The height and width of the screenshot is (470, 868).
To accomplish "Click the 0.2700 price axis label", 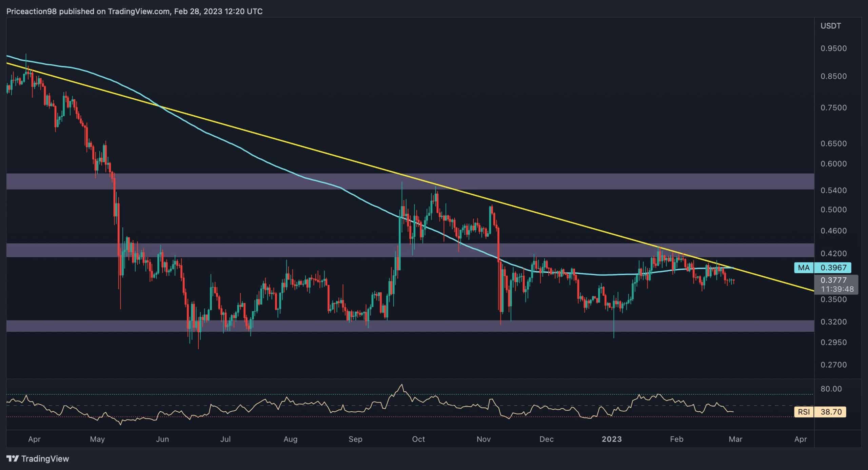I will point(833,365).
